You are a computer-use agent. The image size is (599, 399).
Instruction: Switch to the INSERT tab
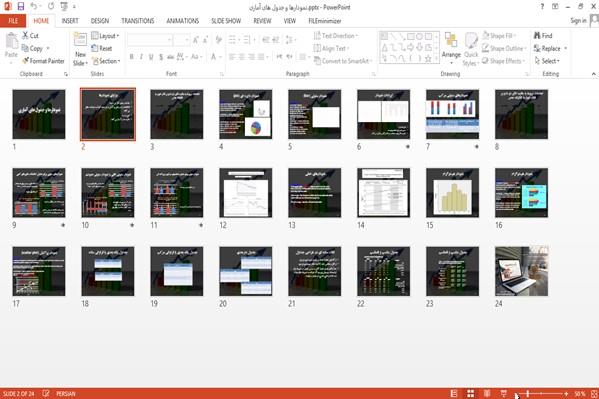coord(70,21)
